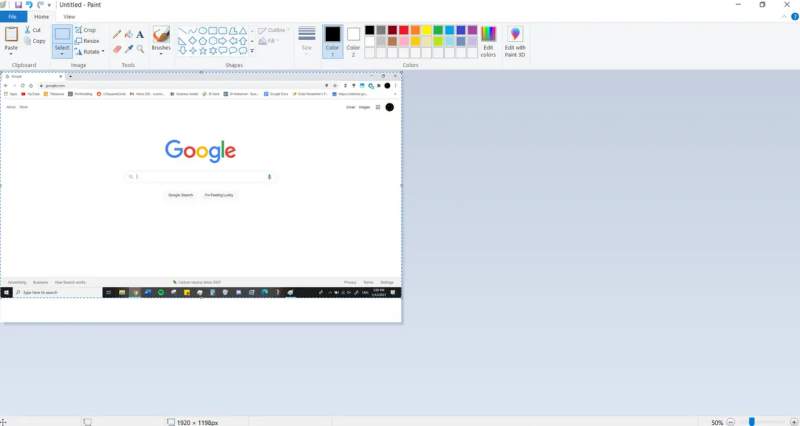Click the Crop button
This screenshot has height=426, width=800.
point(85,30)
